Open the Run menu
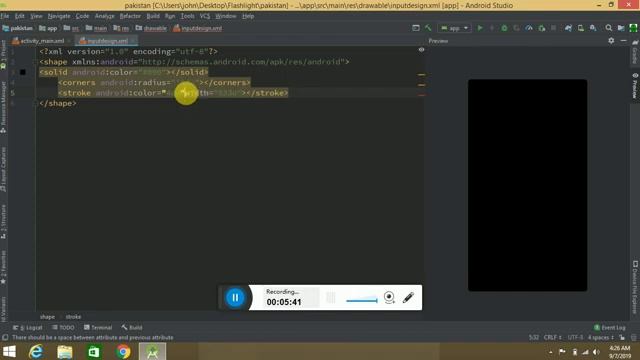The image size is (640, 360). pos(170,16)
